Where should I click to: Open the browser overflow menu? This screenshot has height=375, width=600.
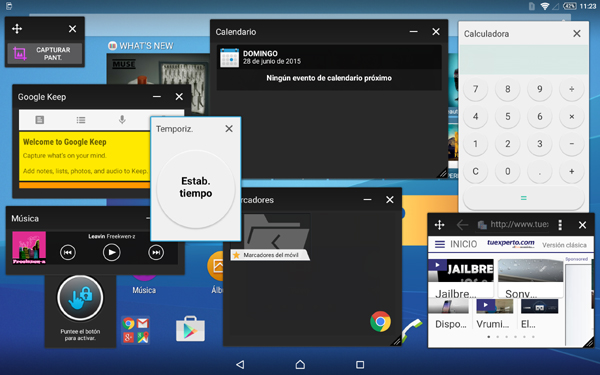(560, 225)
